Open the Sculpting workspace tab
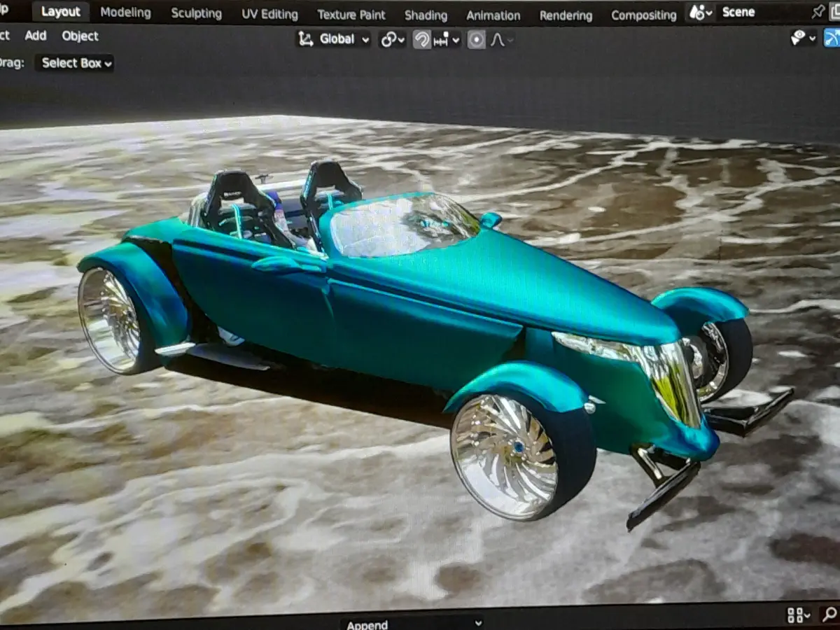Viewport: 840px width, 630px height. (196, 13)
